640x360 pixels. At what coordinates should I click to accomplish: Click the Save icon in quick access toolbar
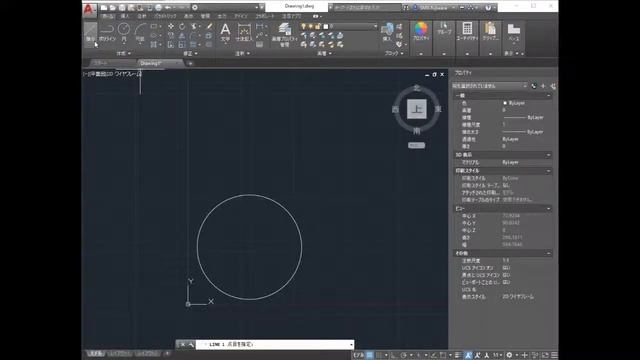coord(122,7)
